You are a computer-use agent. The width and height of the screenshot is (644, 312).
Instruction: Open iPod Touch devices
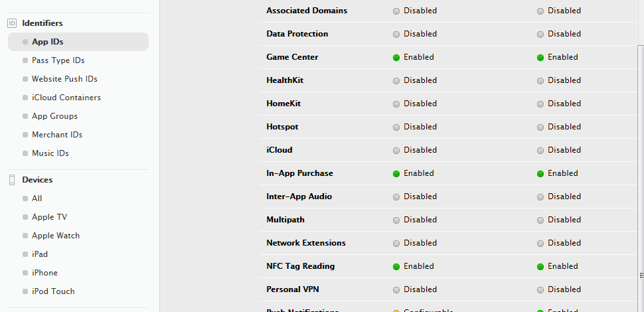(53, 291)
